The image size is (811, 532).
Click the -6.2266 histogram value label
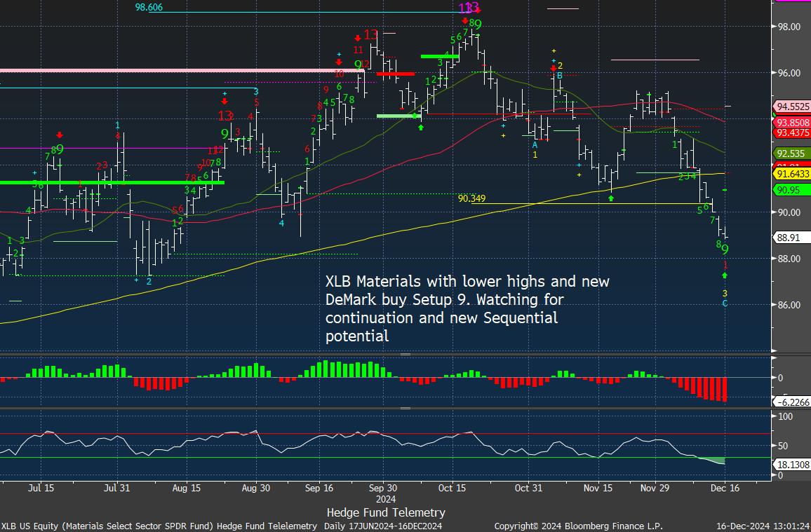(x=791, y=402)
